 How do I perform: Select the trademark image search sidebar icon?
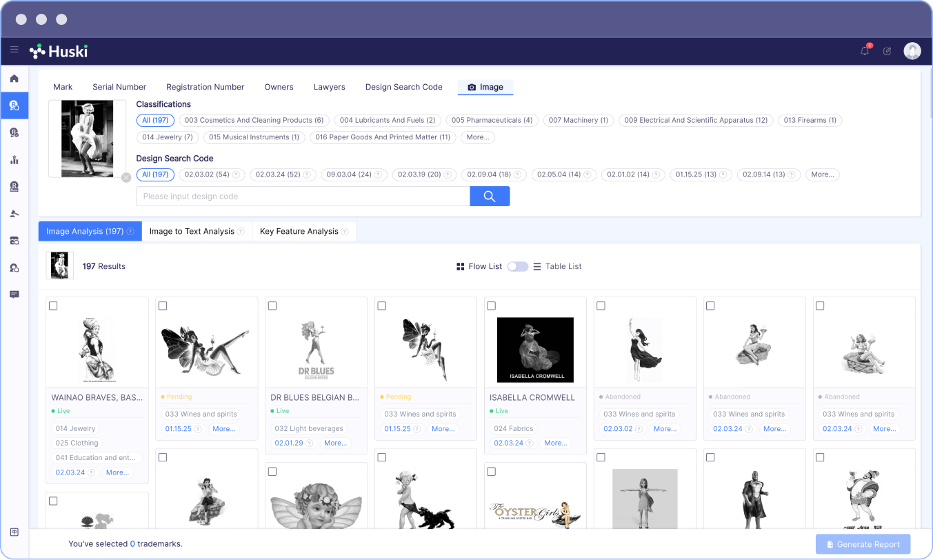click(x=14, y=105)
